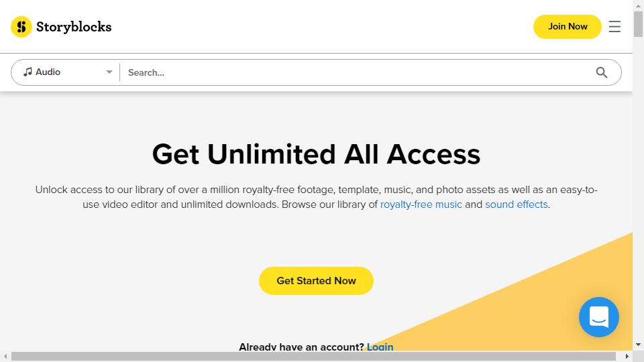Click the vertical scrollbar thumb

[x=638, y=24]
